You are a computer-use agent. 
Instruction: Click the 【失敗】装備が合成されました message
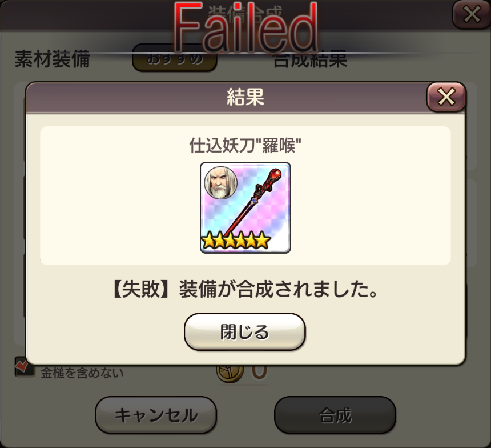(x=245, y=289)
